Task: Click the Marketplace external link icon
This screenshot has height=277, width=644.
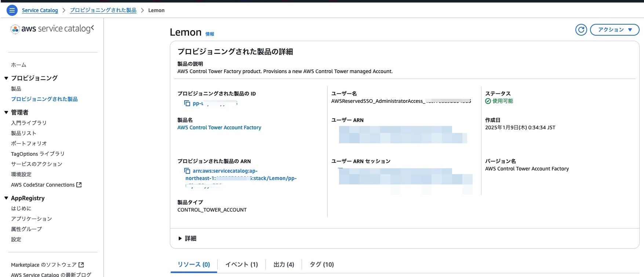Action: (x=81, y=265)
